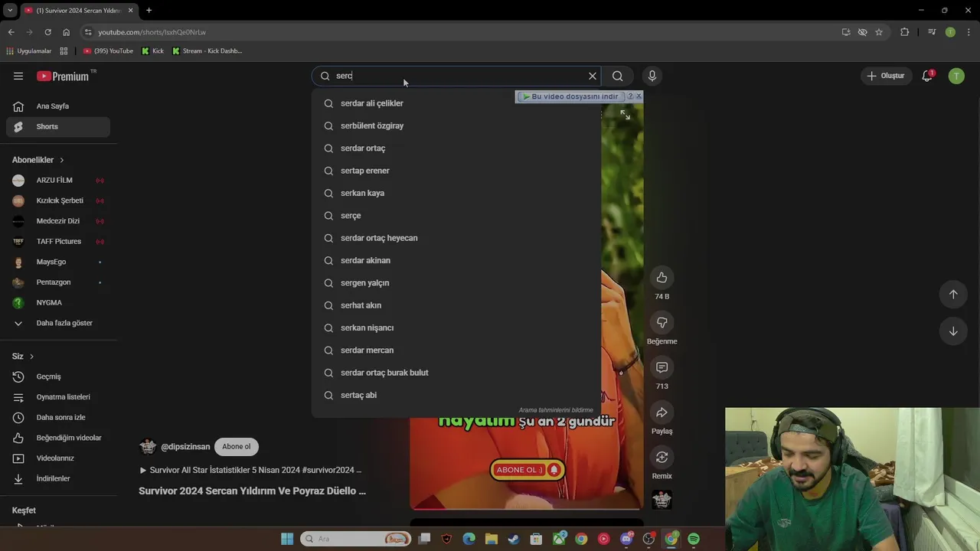The width and height of the screenshot is (980, 551).
Task: Open ARZU FİLM subscription
Action: click(58, 181)
